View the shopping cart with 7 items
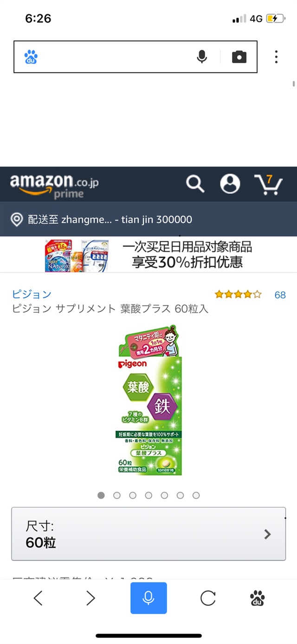This screenshot has width=297, height=644. point(269,184)
